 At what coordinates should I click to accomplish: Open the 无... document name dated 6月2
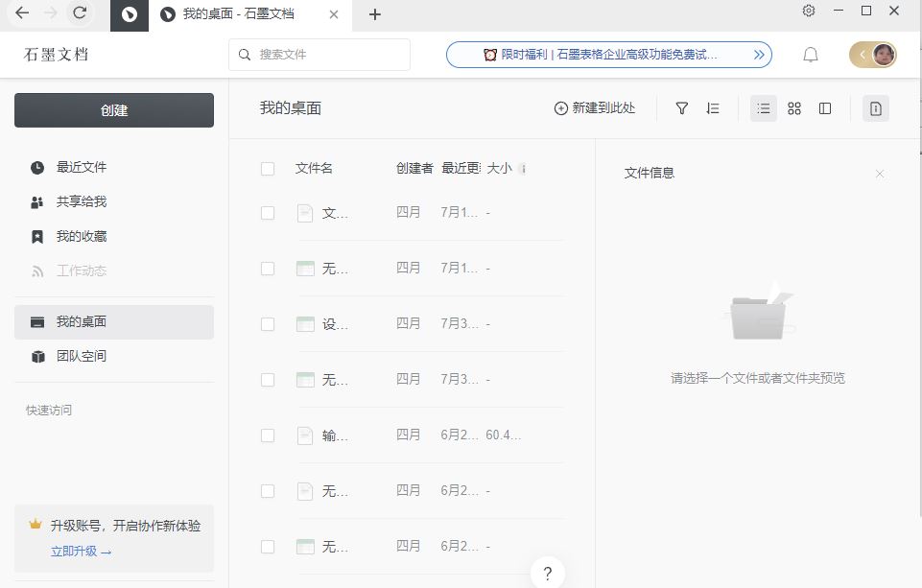point(335,491)
